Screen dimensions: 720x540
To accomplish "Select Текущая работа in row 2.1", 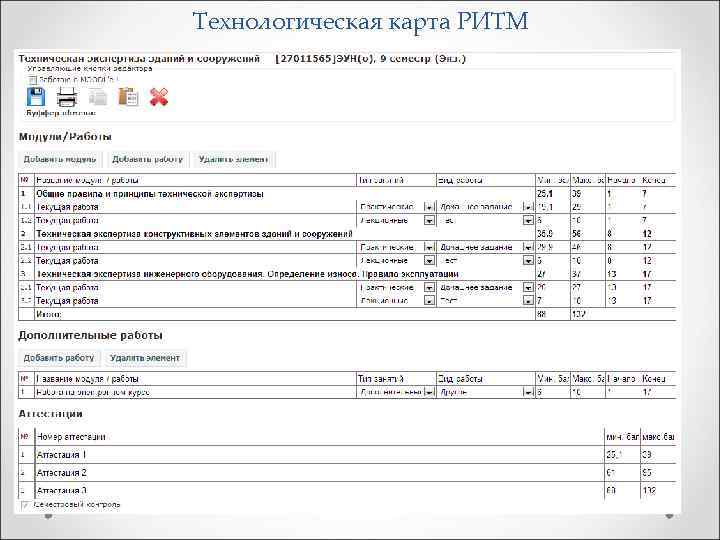I will click(x=67, y=248).
